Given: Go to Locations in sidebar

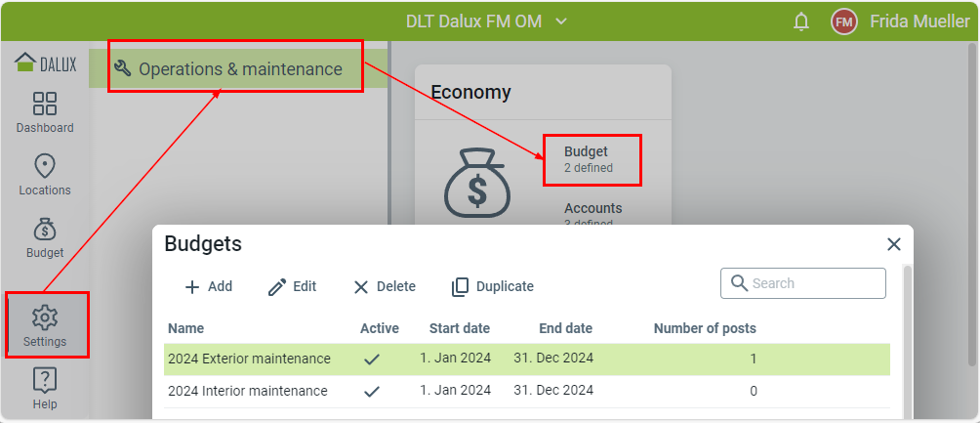Looking at the screenshot, I should click(45, 175).
